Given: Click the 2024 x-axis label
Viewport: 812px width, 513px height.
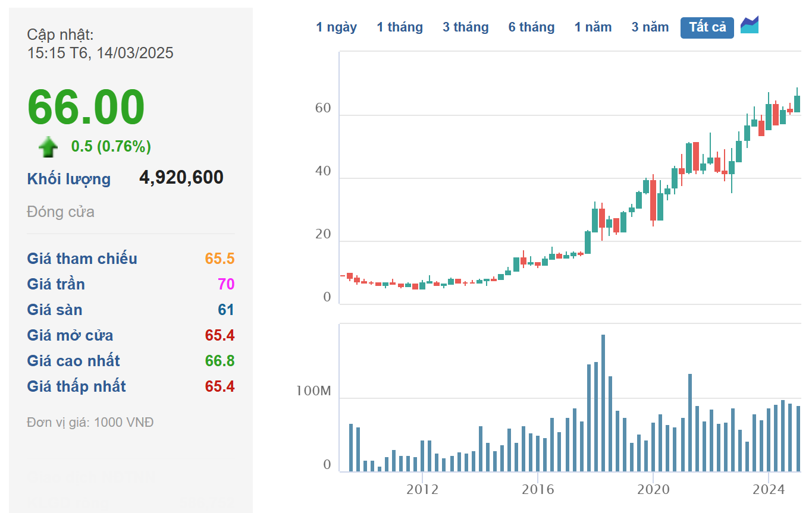Looking at the screenshot, I should click(769, 490).
